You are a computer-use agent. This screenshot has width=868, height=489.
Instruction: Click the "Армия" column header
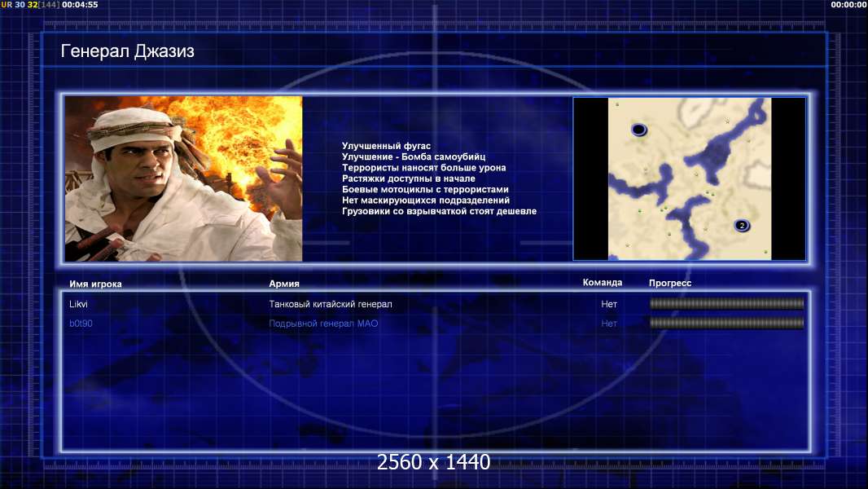284,283
